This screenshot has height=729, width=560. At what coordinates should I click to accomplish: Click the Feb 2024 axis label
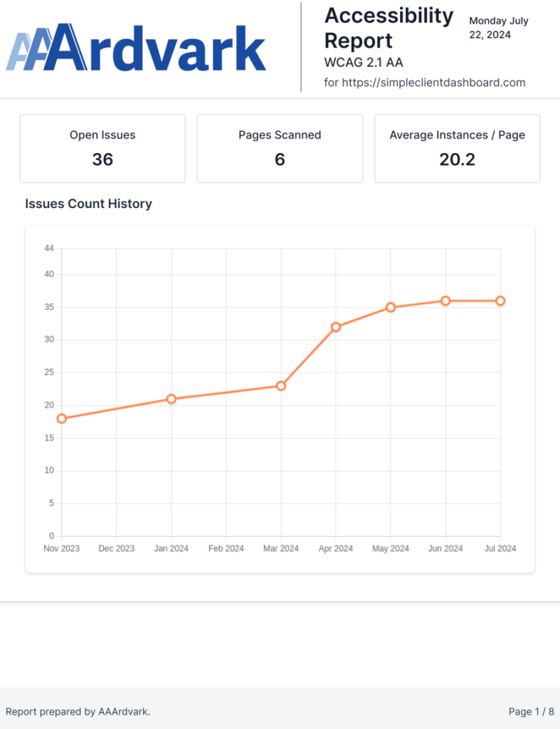coord(226,549)
